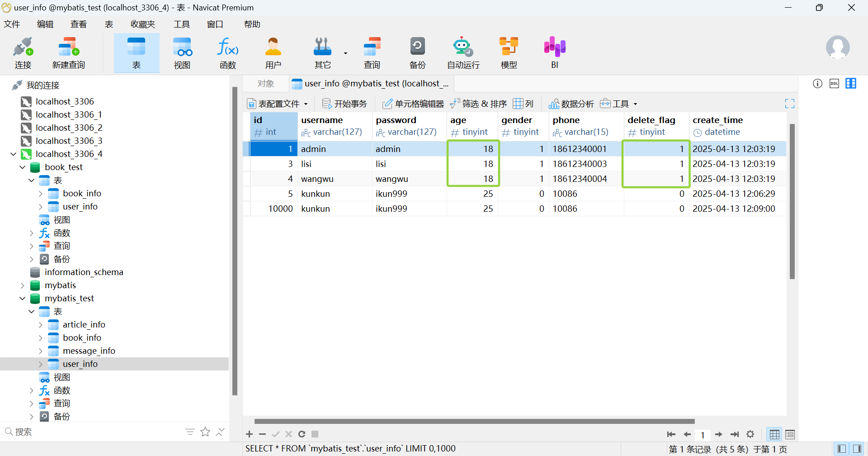Toggle favorites star filter in sidebar

(x=205, y=432)
